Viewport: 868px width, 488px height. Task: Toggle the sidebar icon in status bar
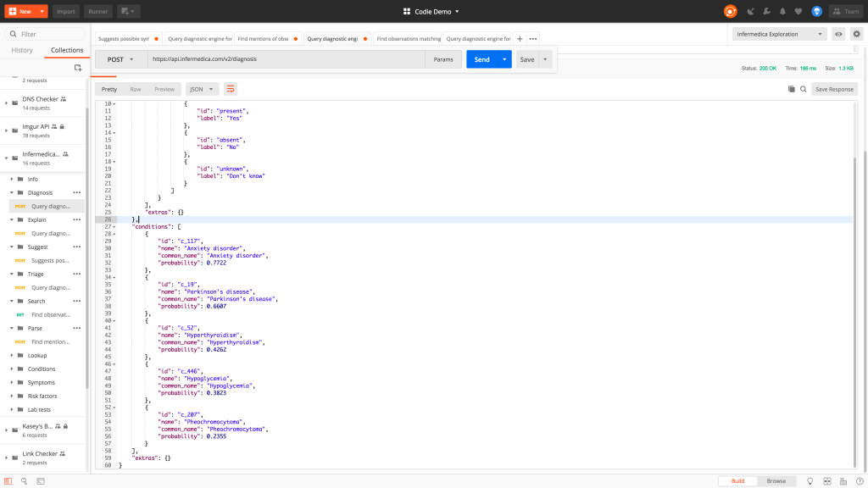tap(8, 481)
